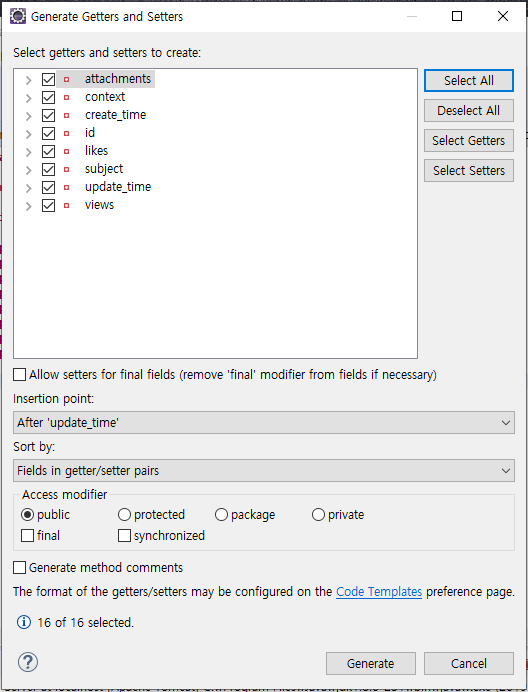This screenshot has height=692, width=528.
Task: Select the attachments row label
Action: [x=118, y=79]
